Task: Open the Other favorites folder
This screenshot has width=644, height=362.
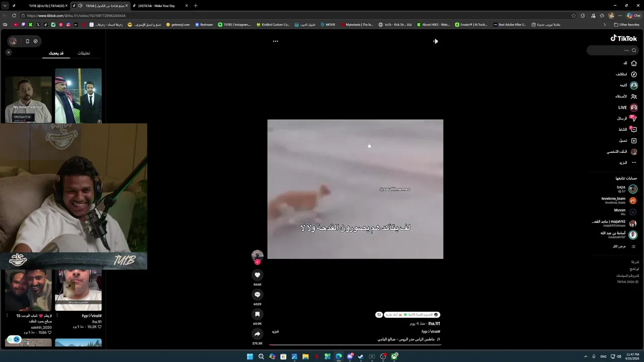Action: [626, 25]
